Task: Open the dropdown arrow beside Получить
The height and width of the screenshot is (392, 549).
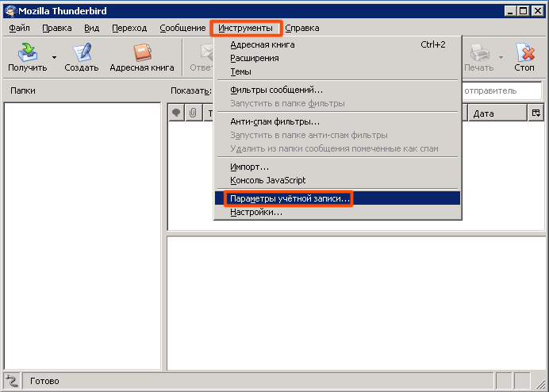Action: pos(54,57)
